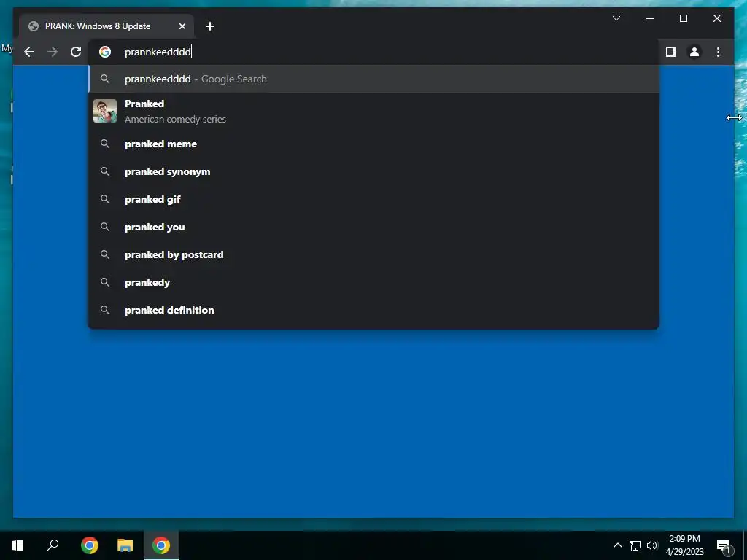The image size is (747, 560).
Task: Reload the current page
Action: pos(76,52)
